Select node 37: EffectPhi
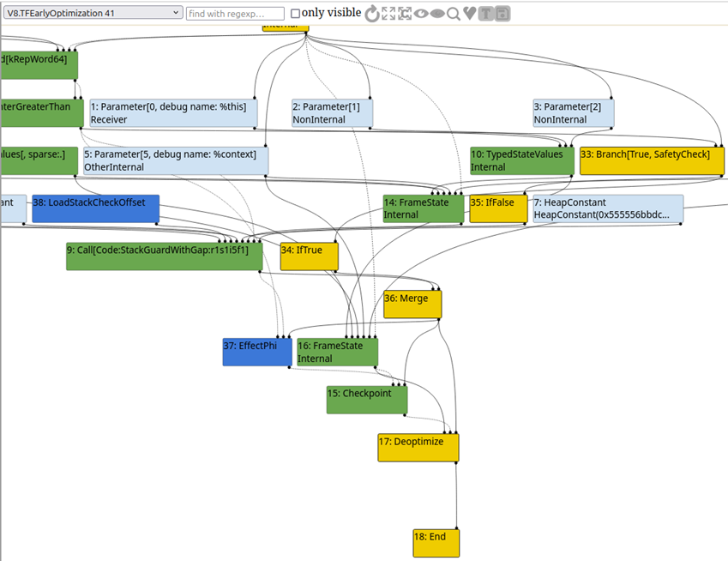The width and height of the screenshot is (728, 561). [257, 352]
